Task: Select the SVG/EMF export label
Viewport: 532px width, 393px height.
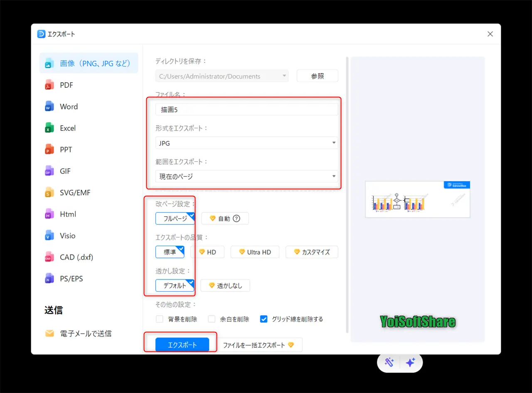Action: [x=75, y=193]
